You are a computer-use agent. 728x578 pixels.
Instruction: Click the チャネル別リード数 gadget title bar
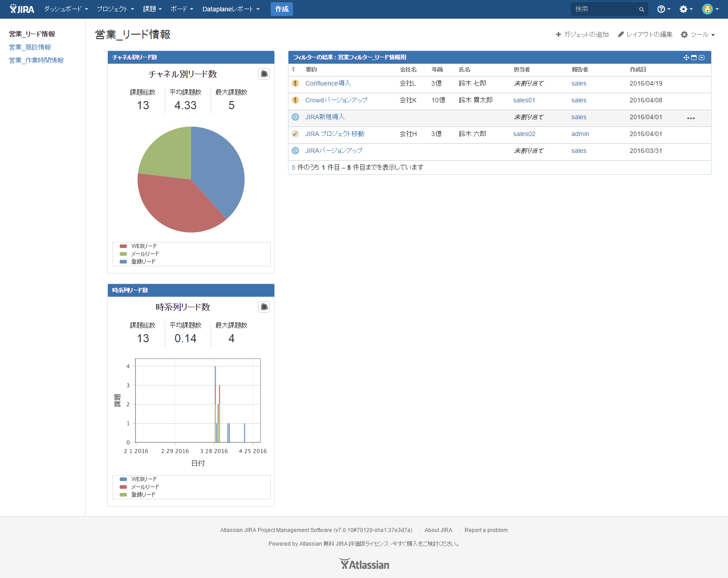click(191, 57)
